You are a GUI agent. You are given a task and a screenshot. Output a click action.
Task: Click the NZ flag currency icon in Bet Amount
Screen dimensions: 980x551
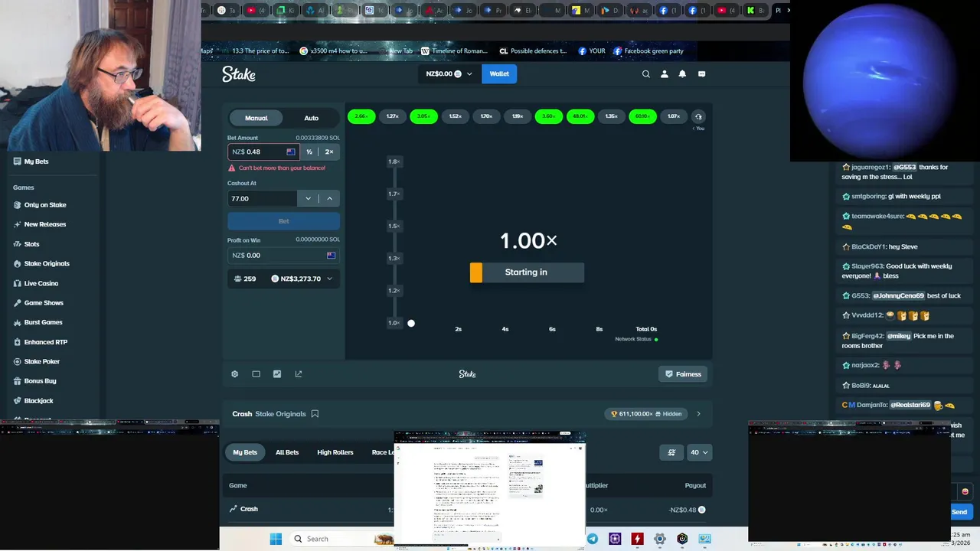coord(291,152)
